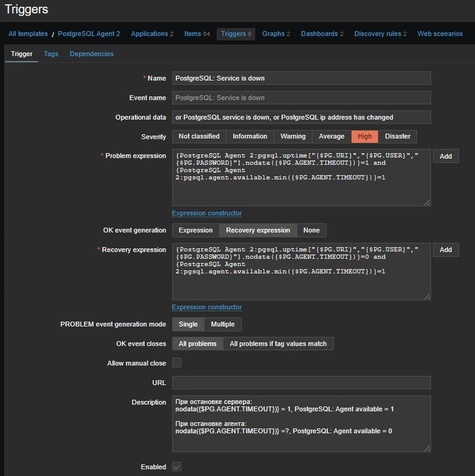Open Graphs 2 tab
This screenshot has height=476, width=475.
pyautogui.click(x=276, y=34)
